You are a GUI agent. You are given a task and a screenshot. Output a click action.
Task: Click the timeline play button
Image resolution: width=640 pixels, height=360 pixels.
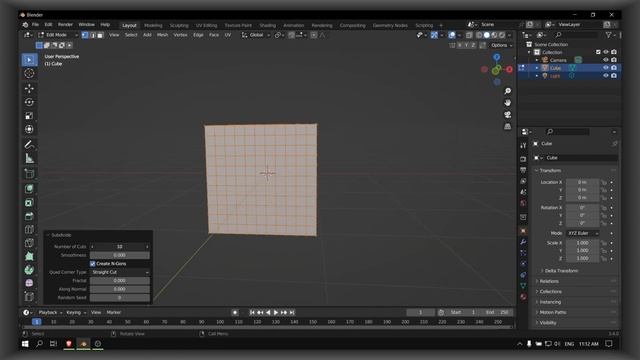pyautogui.click(x=276, y=313)
